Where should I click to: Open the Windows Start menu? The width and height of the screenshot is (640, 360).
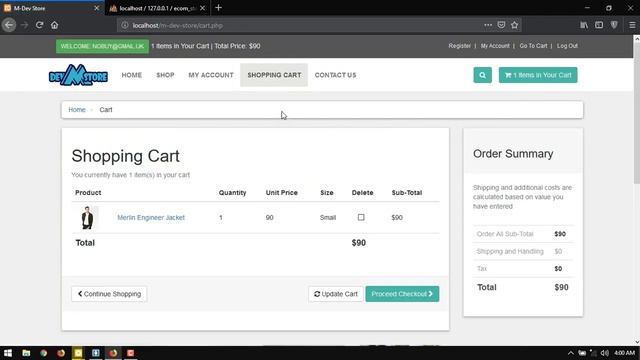click(x=8, y=353)
